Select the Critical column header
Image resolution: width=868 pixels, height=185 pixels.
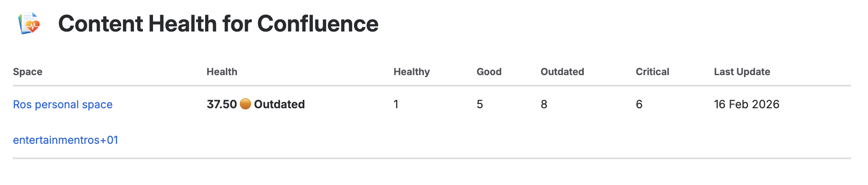click(652, 72)
